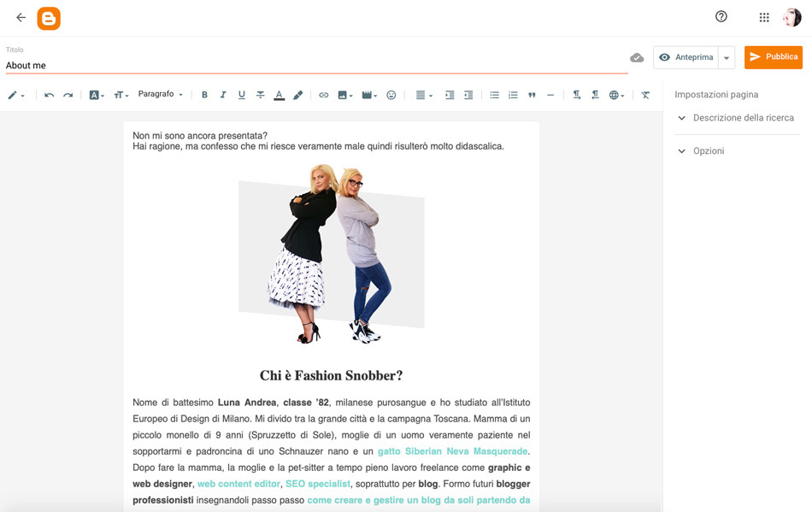Undo the last edit
The width and height of the screenshot is (812, 512).
(50, 95)
